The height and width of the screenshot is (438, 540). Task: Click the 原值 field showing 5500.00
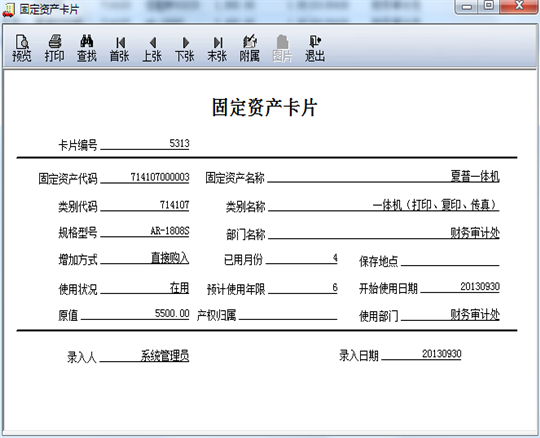[x=135, y=314]
